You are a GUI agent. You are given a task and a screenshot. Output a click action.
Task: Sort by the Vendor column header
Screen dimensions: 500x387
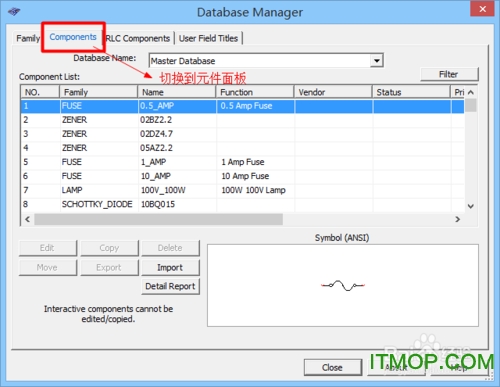pyautogui.click(x=333, y=92)
